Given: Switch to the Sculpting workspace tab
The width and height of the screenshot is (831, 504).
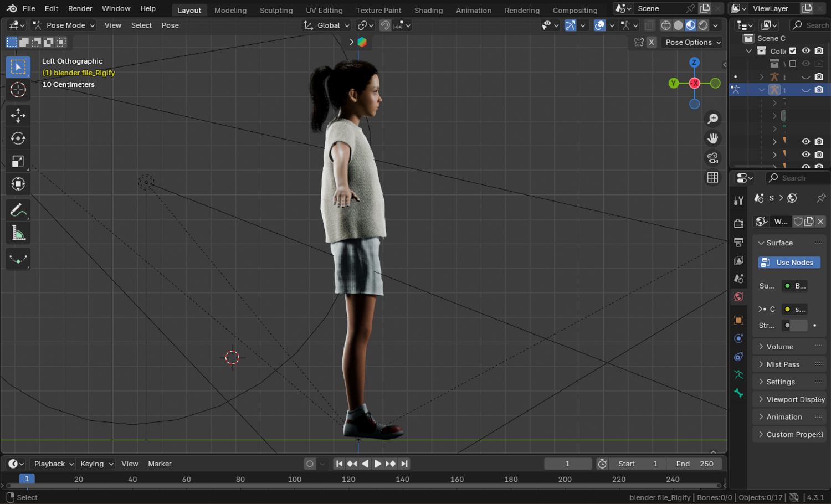Looking at the screenshot, I should [276, 10].
